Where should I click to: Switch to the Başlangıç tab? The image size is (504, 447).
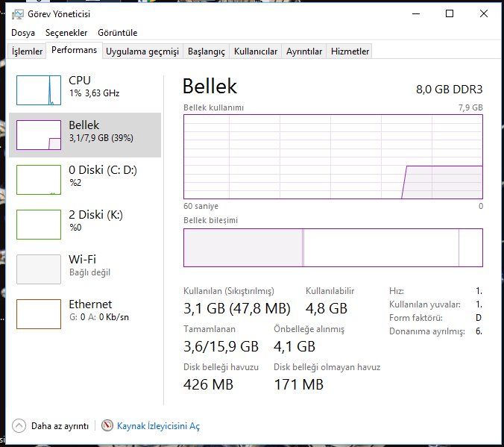click(206, 51)
